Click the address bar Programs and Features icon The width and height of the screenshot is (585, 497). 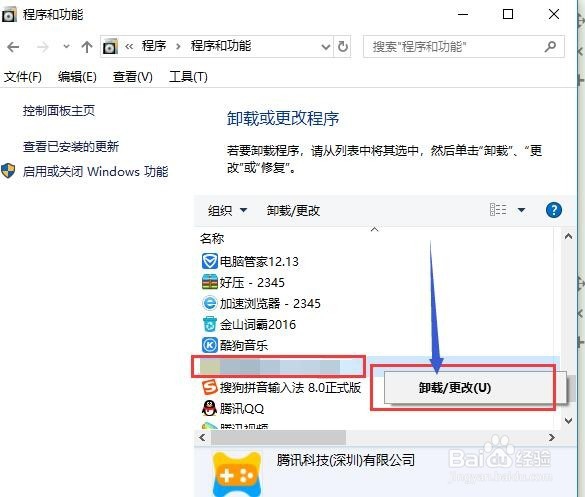[110, 47]
